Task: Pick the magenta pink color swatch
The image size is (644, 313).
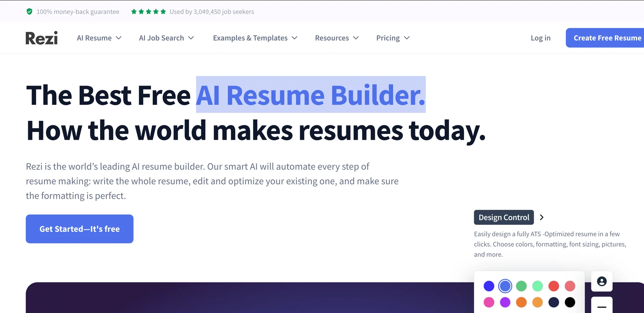Action: (489, 302)
